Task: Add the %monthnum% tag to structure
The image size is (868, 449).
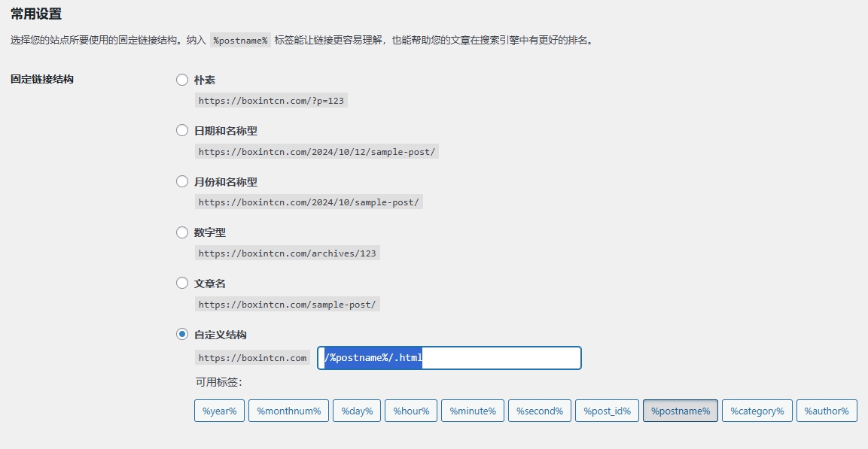Action: coord(288,411)
